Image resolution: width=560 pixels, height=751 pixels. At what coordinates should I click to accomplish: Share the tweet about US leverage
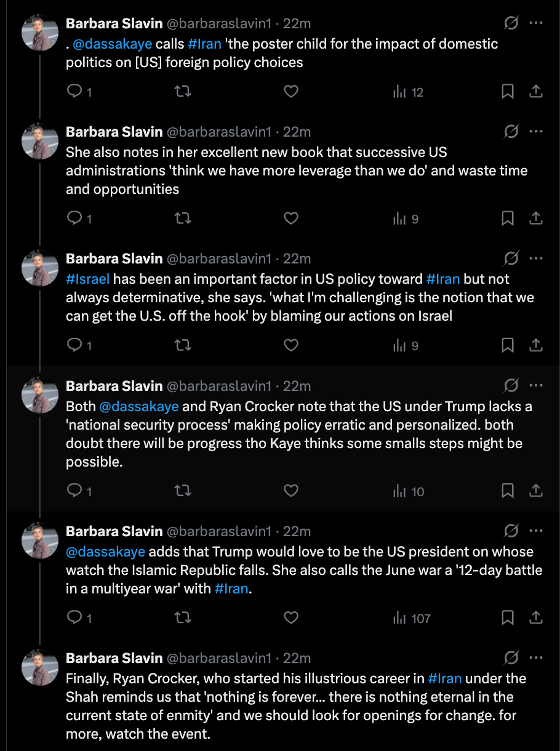click(x=536, y=219)
